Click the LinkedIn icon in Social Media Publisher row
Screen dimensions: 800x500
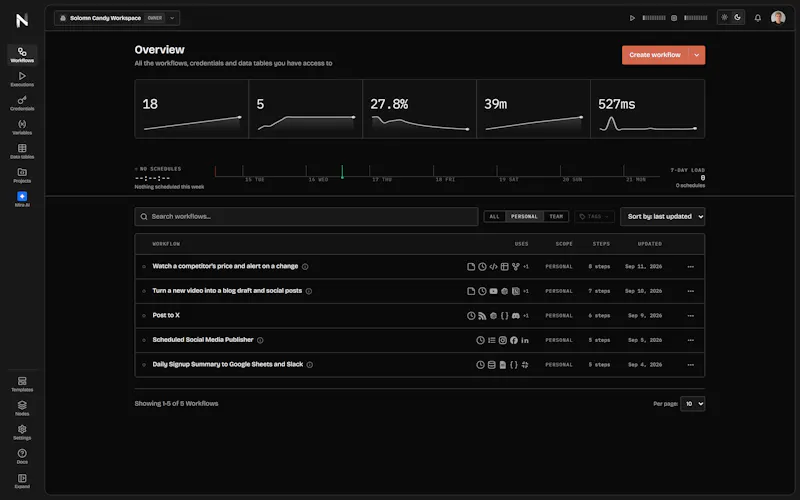click(x=525, y=340)
